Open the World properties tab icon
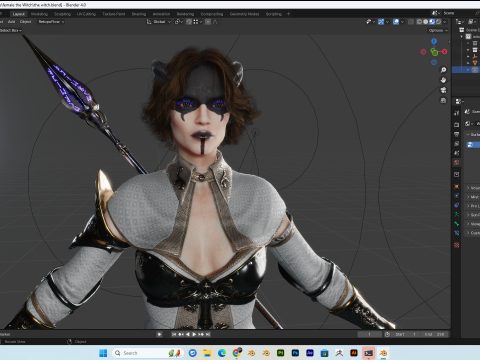This screenshot has width=480, height=360. [x=456, y=162]
